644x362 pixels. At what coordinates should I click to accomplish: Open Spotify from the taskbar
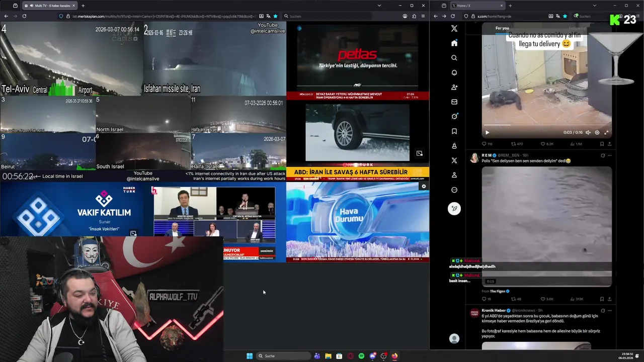pos(361,356)
